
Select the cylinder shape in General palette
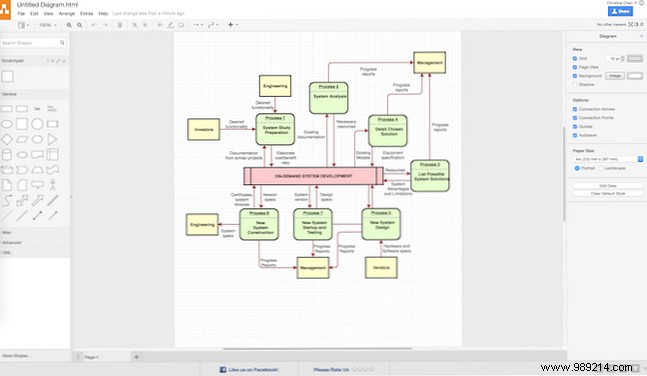coord(7,155)
